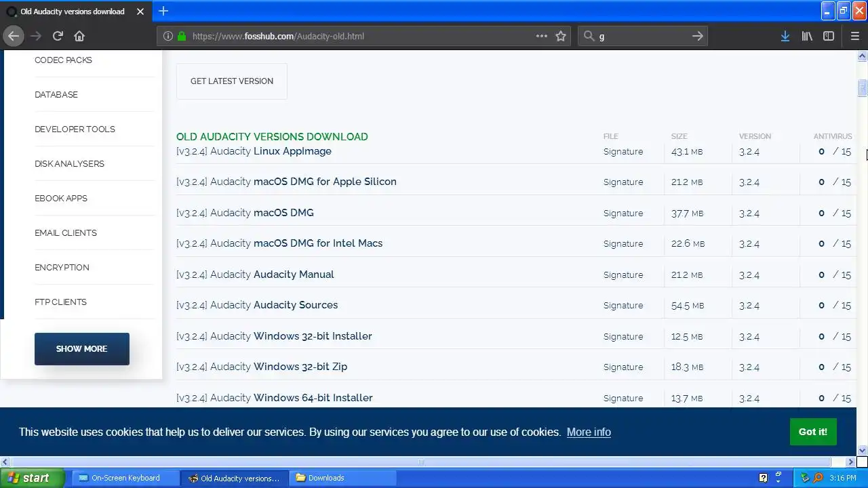The image size is (868, 488).
Task: Click the green padlock security icon
Action: point(182,36)
